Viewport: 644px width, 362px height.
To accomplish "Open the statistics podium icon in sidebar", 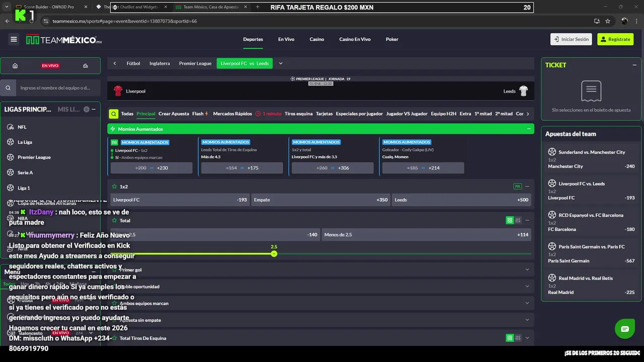I will (86, 66).
